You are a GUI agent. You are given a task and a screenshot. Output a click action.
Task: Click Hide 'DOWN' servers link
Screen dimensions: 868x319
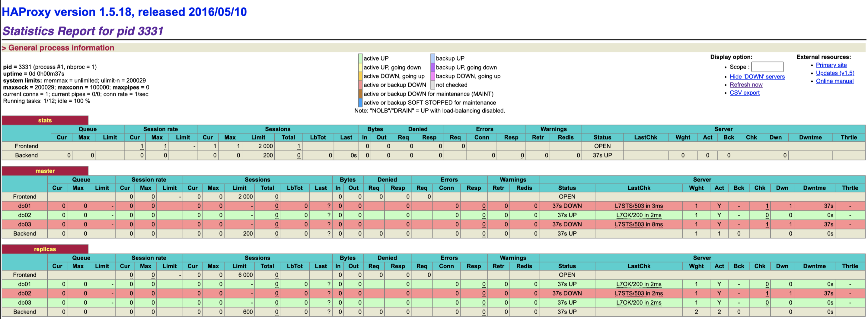(x=757, y=77)
